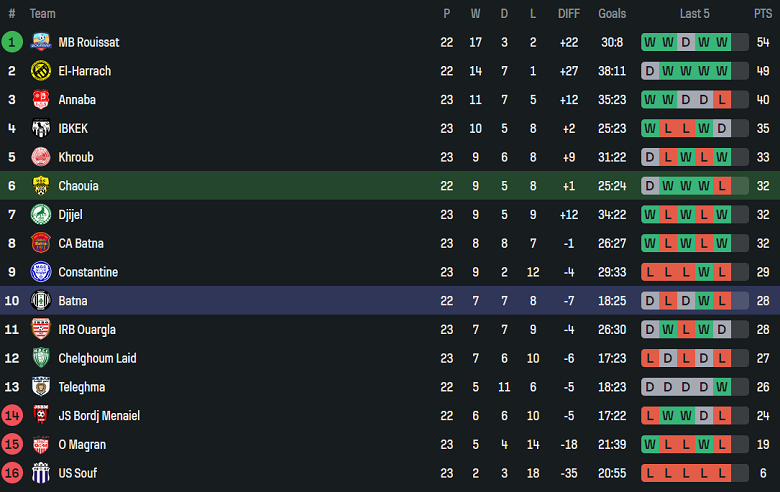This screenshot has width=780, height=492.
Task: Click the green position 1 badge
Action: 12,42
